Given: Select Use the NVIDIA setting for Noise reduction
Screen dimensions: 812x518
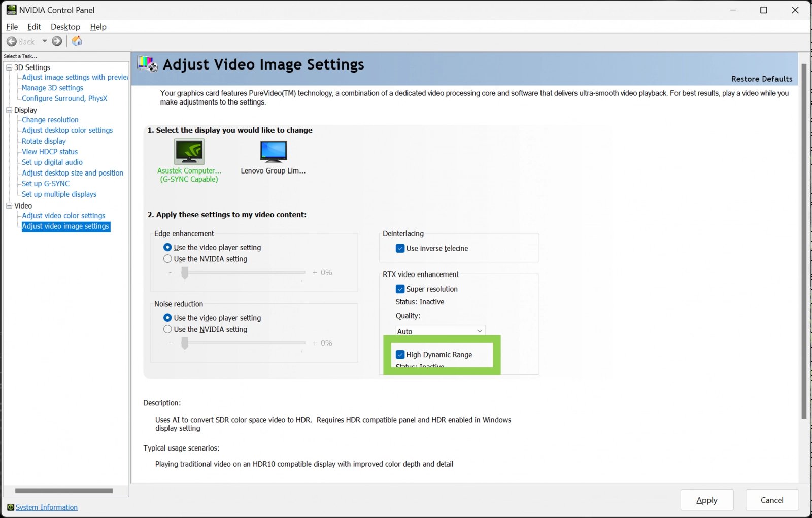Looking at the screenshot, I should tap(167, 329).
